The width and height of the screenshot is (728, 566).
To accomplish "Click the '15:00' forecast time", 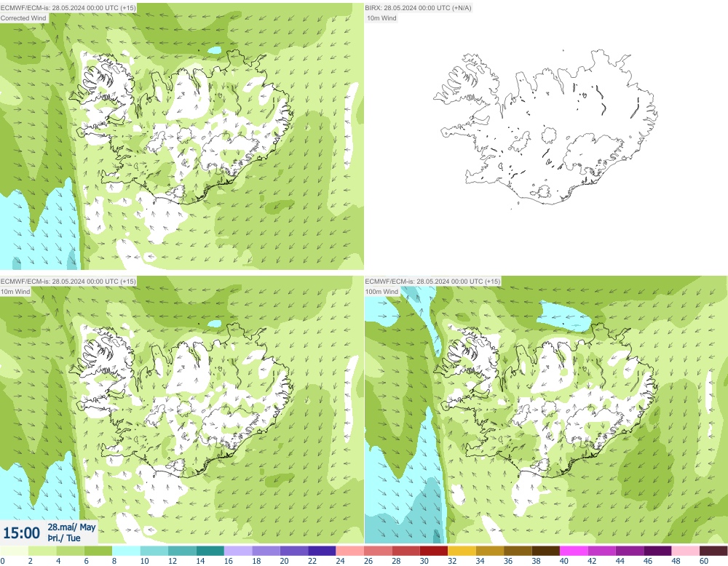I will click(x=21, y=533).
